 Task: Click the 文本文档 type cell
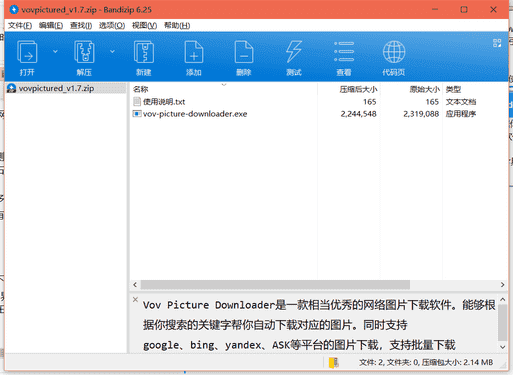tap(461, 102)
